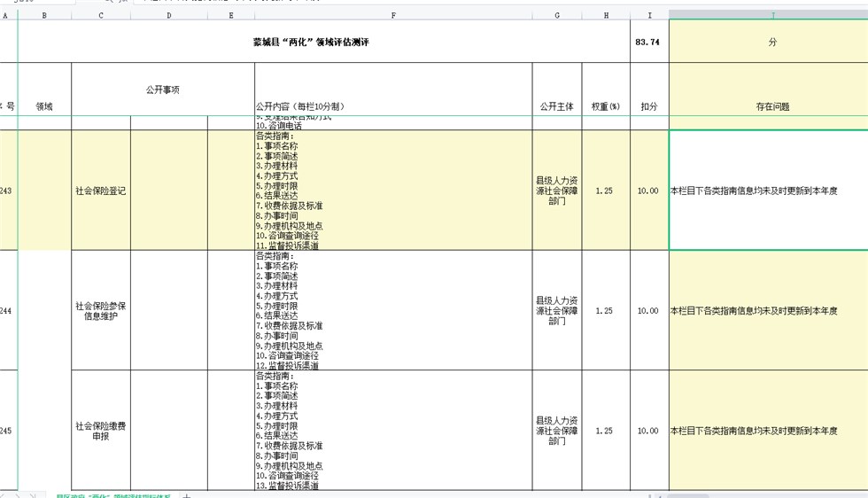This screenshot has height=498, width=868.
Task: Jump to last sheet with navigation arrow
Action: 33,495
